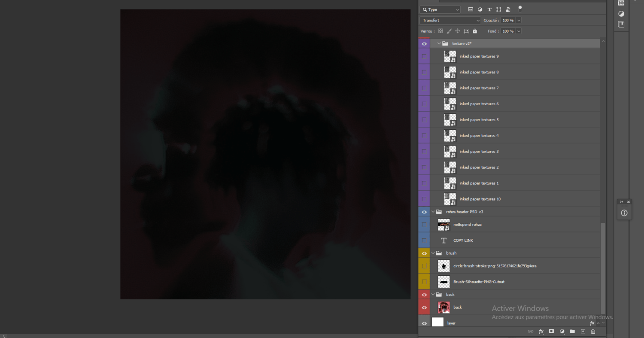Image resolution: width=644 pixels, height=338 pixels.
Task: Open the Fond slider arrow
Action: click(x=519, y=31)
